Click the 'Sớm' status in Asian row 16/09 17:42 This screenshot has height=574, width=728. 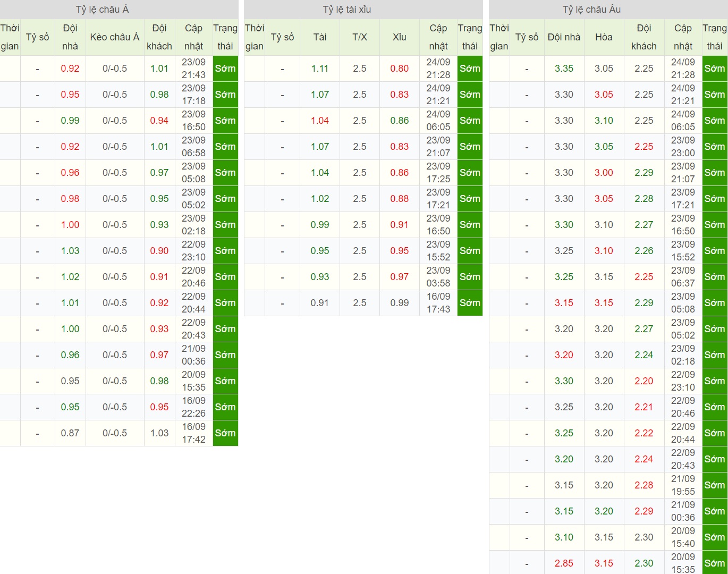[225, 433]
